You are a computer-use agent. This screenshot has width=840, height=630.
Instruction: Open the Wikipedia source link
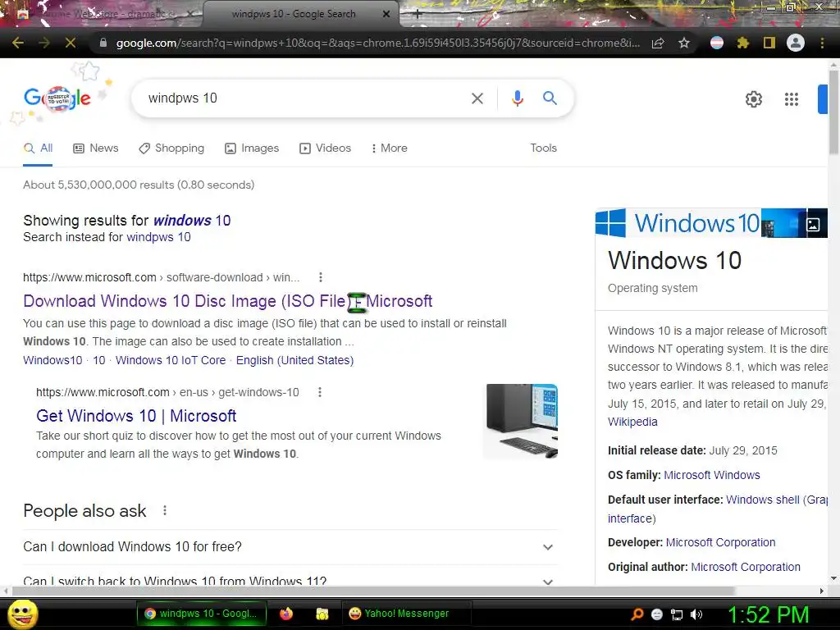tap(632, 422)
